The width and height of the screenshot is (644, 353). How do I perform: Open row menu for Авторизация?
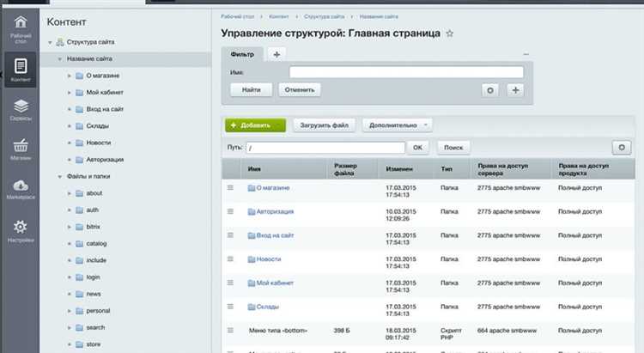coord(230,211)
